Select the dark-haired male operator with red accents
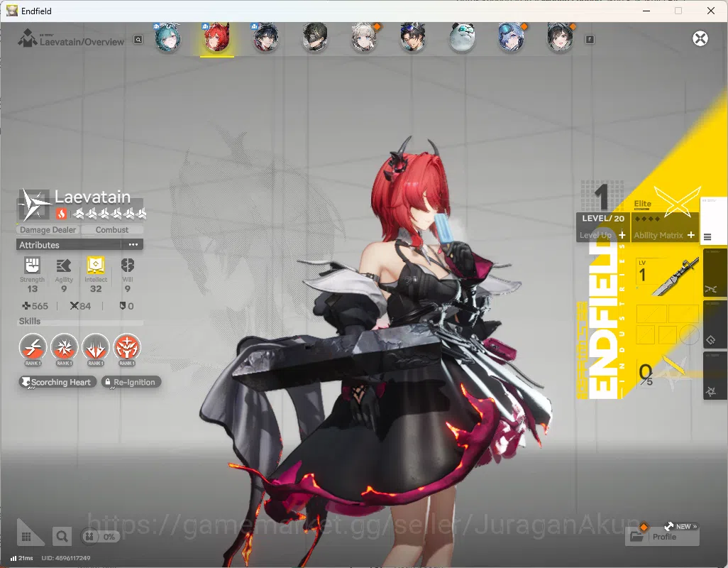This screenshot has width=728, height=568. coord(265,38)
